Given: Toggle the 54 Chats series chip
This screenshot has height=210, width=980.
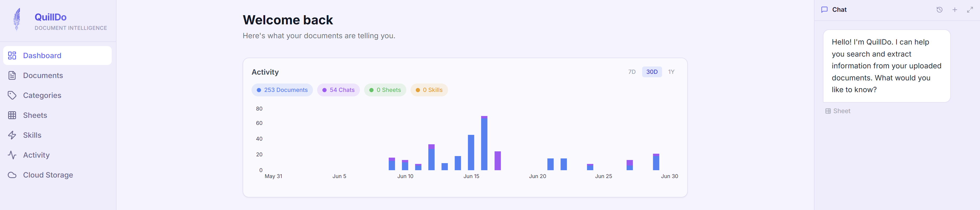Looking at the screenshot, I should tap(338, 90).
